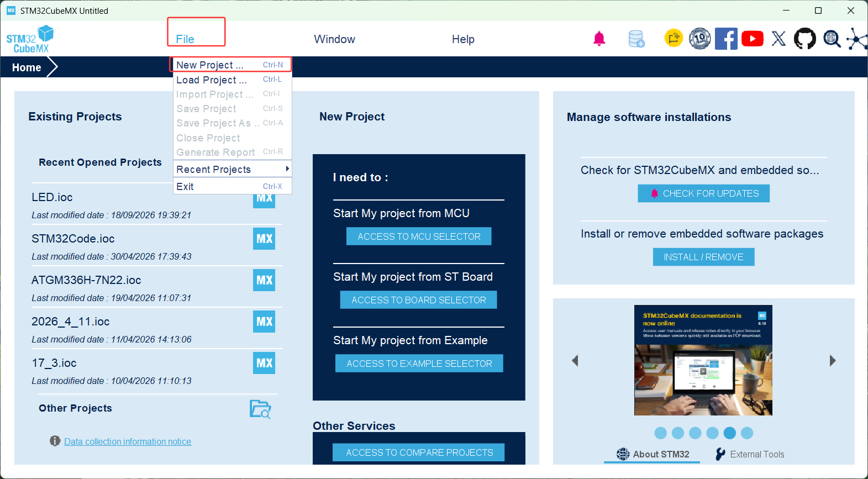Switch to the About STM32 tab
Image resolution: width=868 pixels, height=479 pixels.
click(x=653, y=454)
